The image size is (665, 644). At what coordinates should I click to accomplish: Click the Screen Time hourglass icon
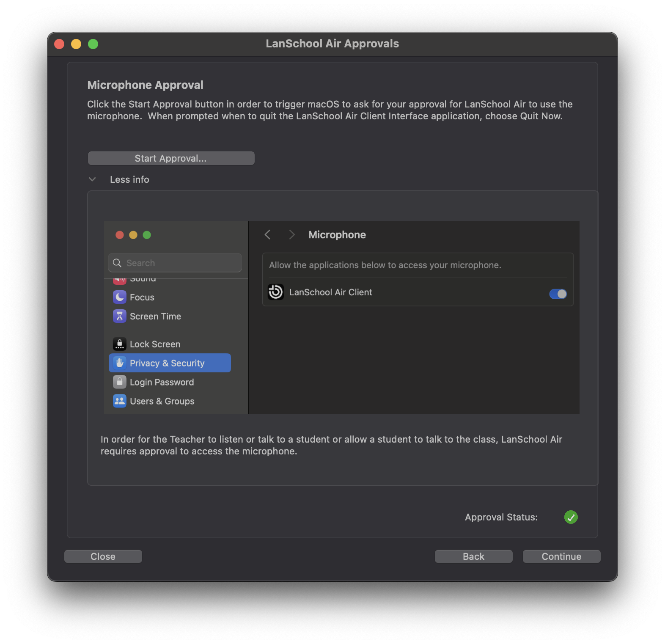point(120,316)
